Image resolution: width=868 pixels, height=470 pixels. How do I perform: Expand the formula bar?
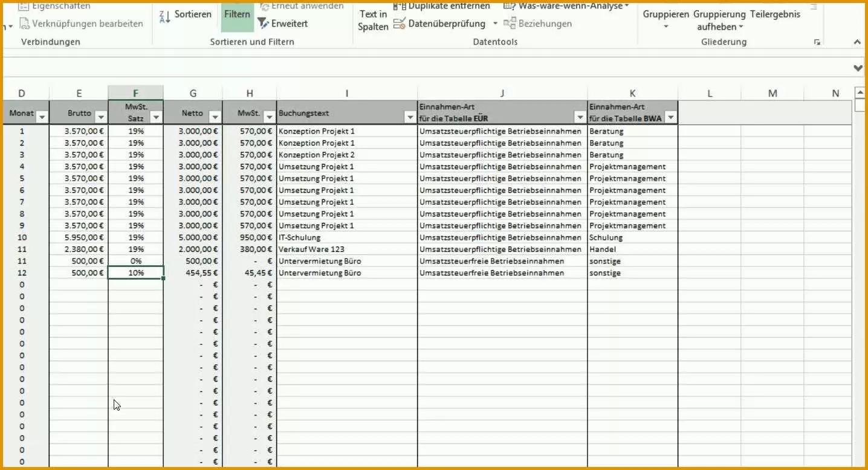click(x=858, y=68)
